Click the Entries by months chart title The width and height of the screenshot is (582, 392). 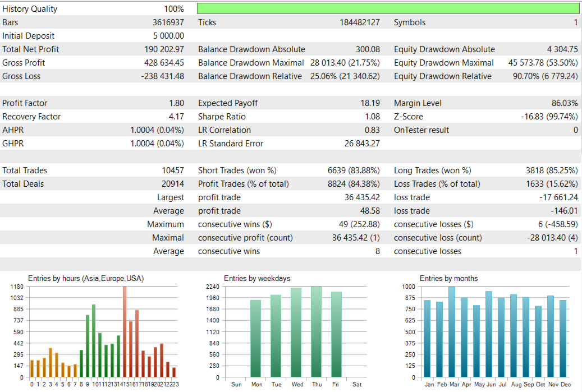[x=449, y=279]
